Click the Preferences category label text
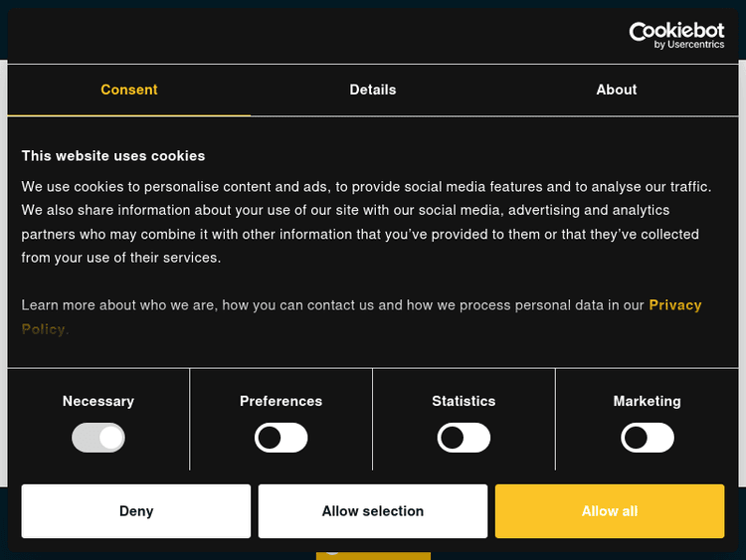This screenshot has height=560, width=746. [281, 401]
